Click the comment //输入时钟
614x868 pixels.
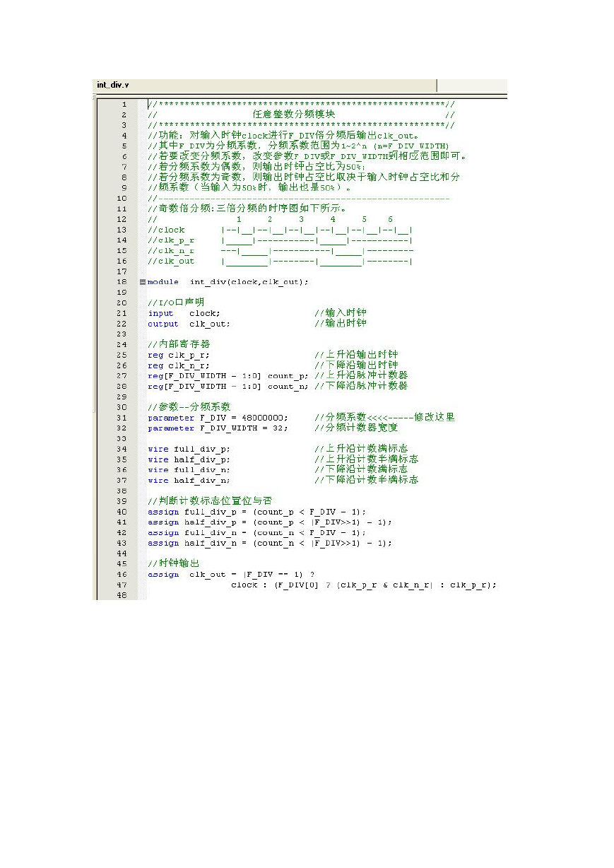(341, 313)
